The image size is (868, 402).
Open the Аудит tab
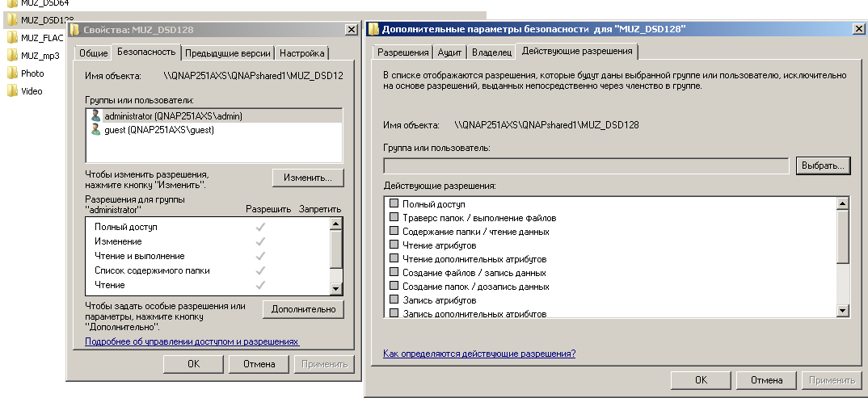coord(450,52)
